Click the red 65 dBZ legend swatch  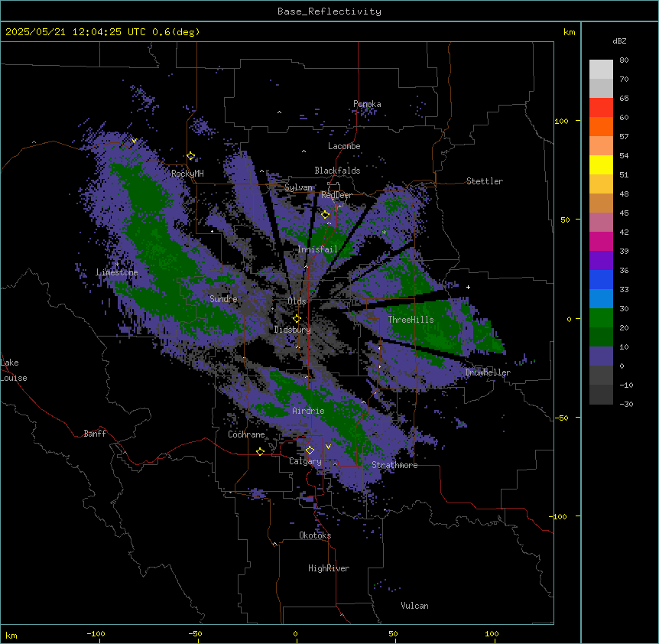601,108
